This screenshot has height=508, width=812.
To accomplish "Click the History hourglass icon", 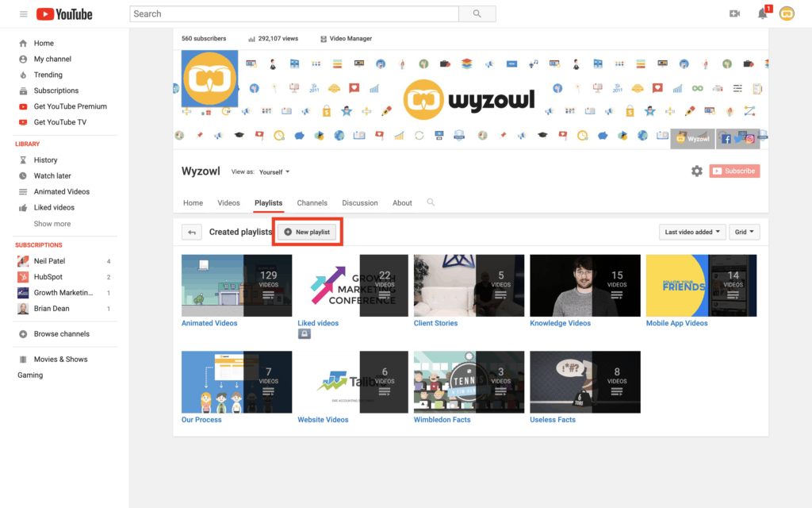I will [x=23, y=160].
